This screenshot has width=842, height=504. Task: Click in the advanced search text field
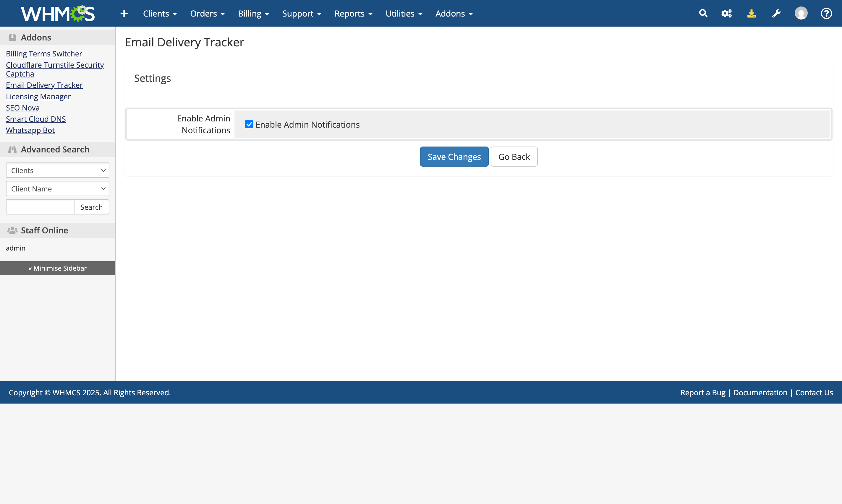40,207
